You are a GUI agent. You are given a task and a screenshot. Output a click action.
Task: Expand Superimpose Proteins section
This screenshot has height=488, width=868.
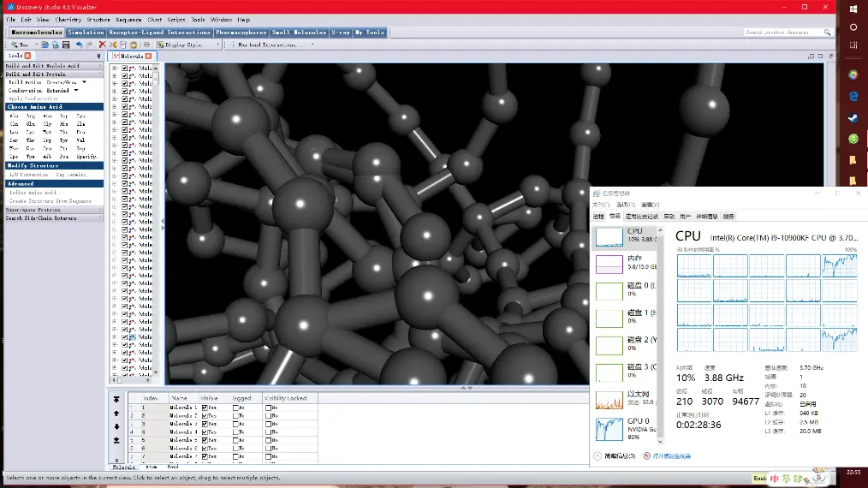coord(54,210)
